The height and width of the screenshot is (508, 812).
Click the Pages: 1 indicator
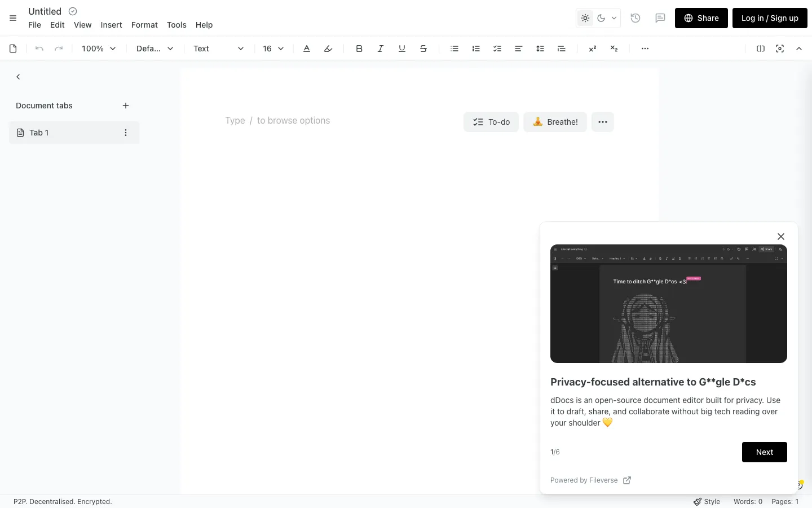pyautogui.click(x=785, y=502)
